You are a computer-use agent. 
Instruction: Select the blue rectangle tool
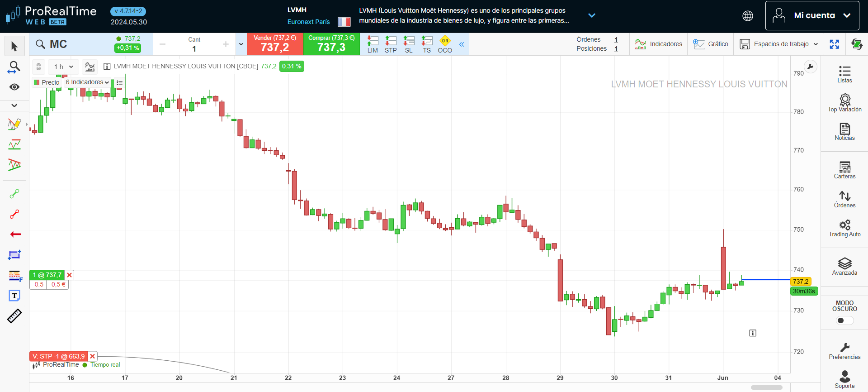[14, 255]
